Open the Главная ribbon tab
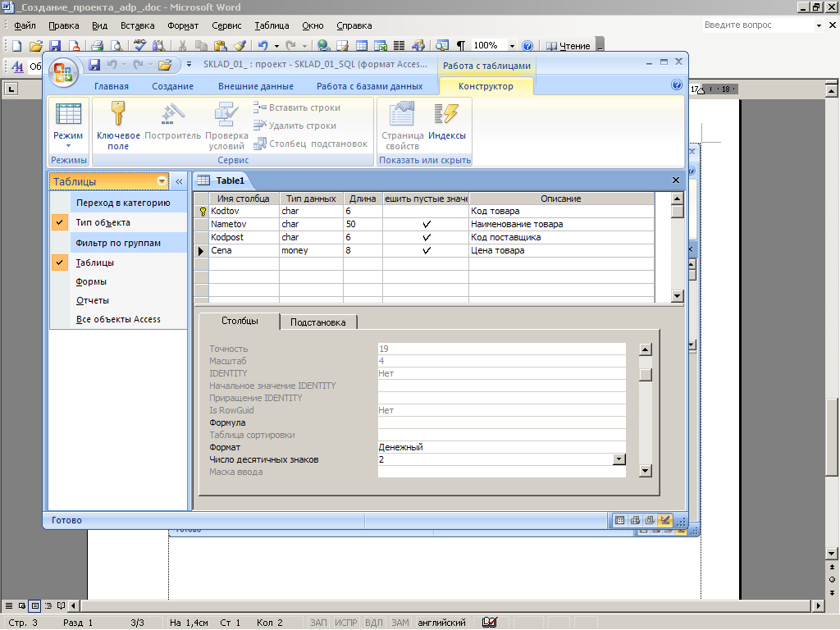This screenshot has height=630, width=840. coord(112,86)
